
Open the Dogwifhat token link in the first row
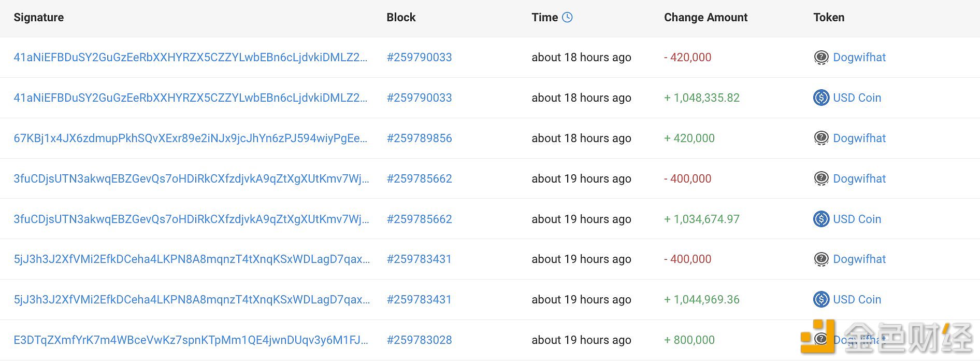(x=859, y=57)
